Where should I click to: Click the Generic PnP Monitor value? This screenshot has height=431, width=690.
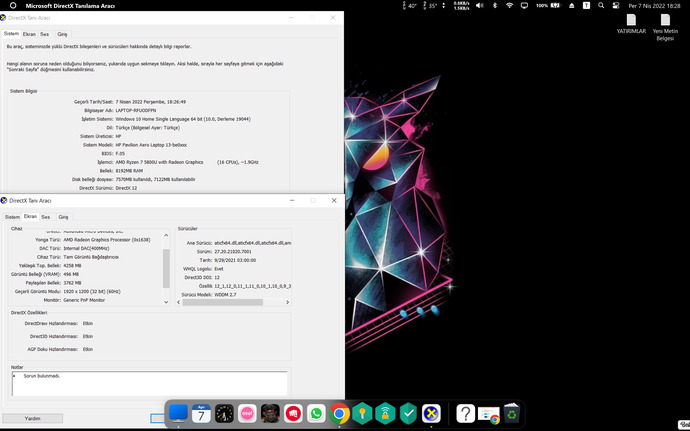[84, 300]
